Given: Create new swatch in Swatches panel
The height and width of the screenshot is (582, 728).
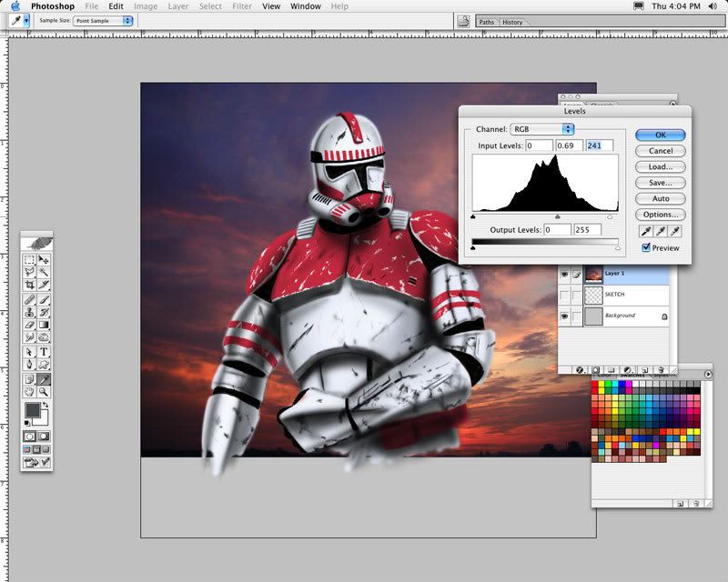Looking at the screenshot, I should 680,504.
